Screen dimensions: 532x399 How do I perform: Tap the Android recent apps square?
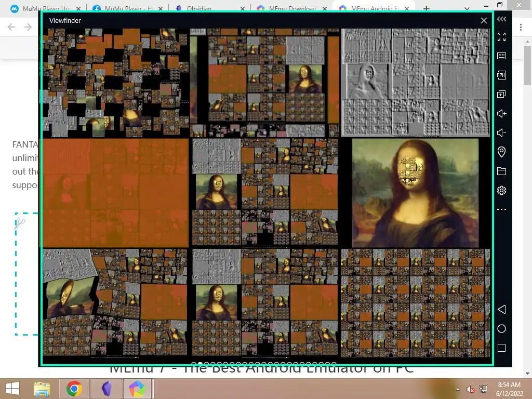click(501, 348)
